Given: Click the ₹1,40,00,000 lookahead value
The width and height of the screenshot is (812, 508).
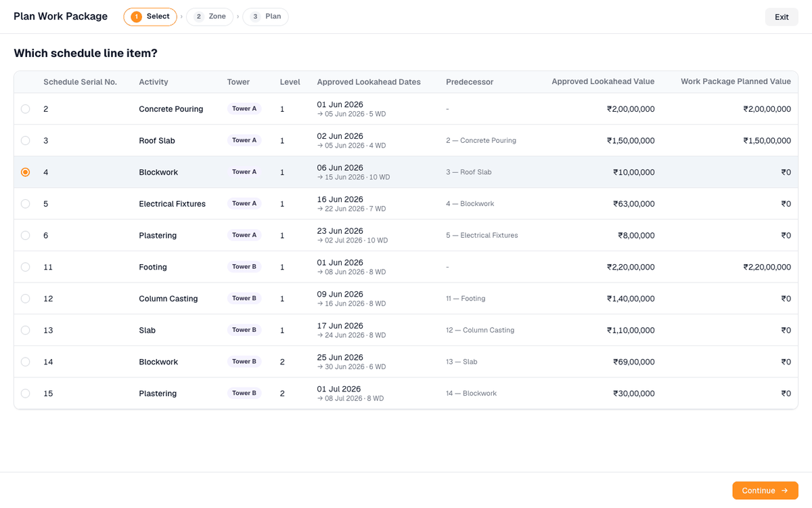Looking at the screenshot, I should click(x=631, y=299).
